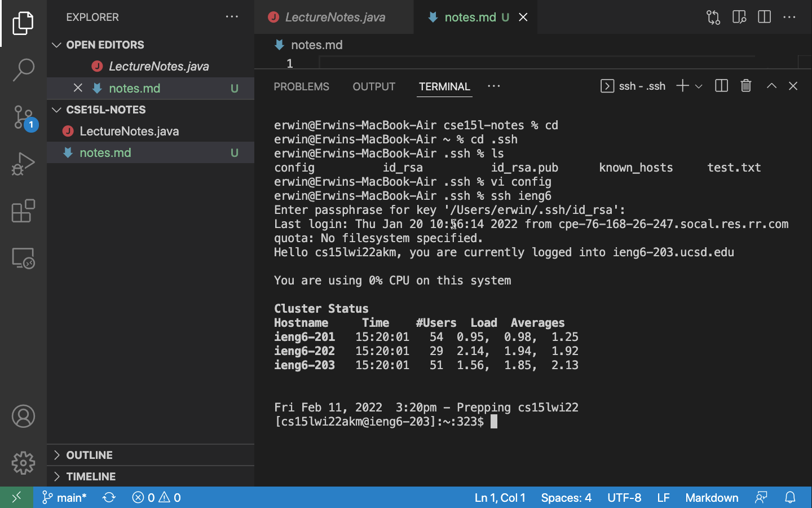Open the Markdown preview to the side
This screenshot has height=508, width=812.
tap(739, 17)
